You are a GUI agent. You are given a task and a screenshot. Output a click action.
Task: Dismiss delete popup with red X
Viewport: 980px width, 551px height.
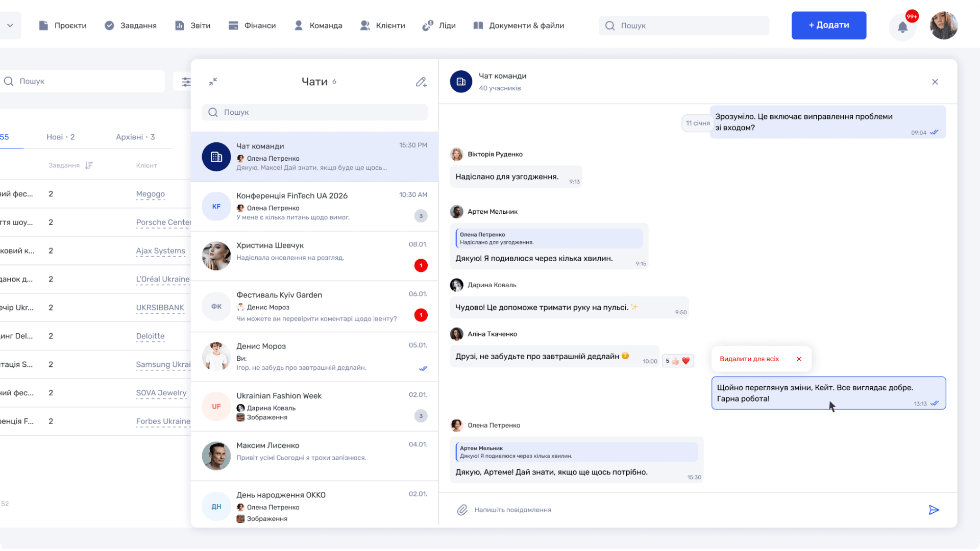click(x=799, y=359)
